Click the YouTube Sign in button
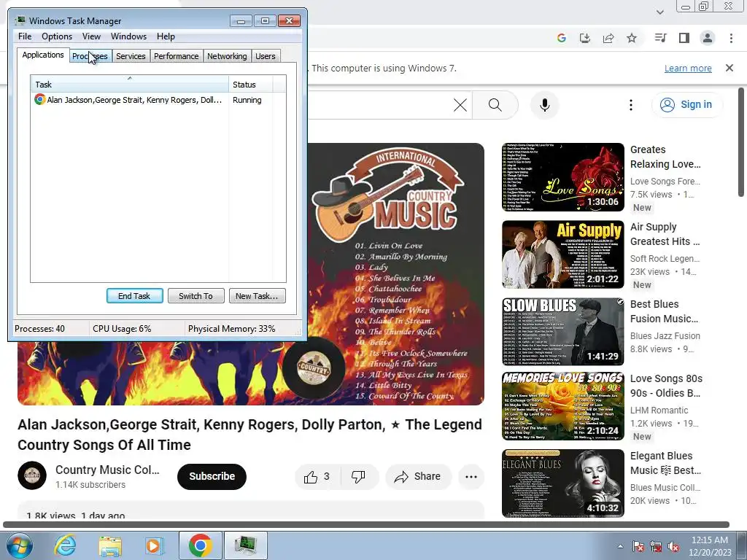The image size is (747, 560). tap(686, 105)
